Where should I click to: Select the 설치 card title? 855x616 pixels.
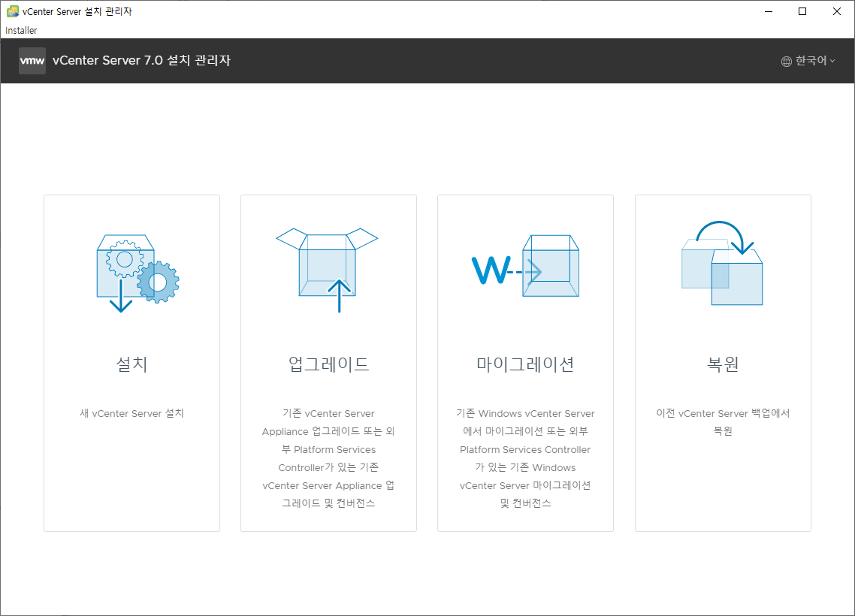[132, 364]
